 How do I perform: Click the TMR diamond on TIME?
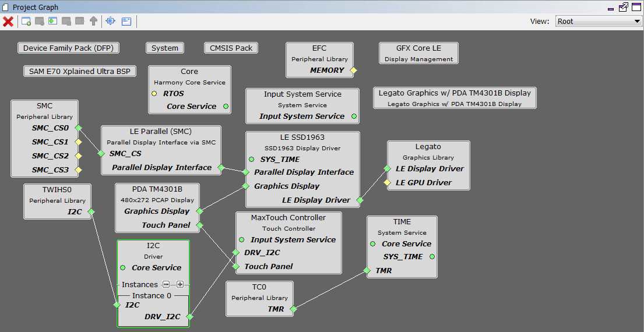pos(367,271)
